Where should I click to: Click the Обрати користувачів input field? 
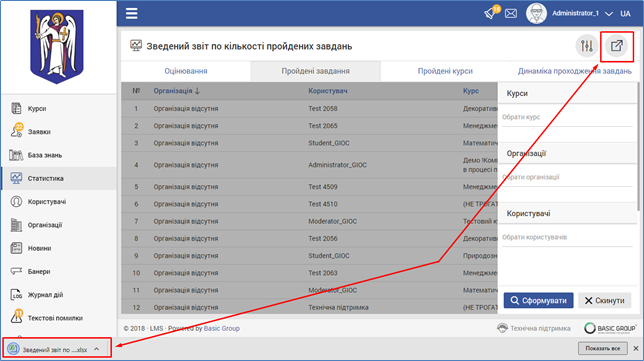coord(567,237)
